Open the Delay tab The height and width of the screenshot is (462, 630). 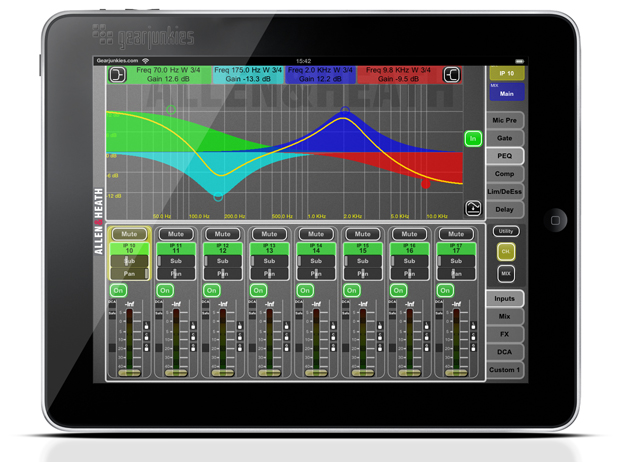(505, 209)
